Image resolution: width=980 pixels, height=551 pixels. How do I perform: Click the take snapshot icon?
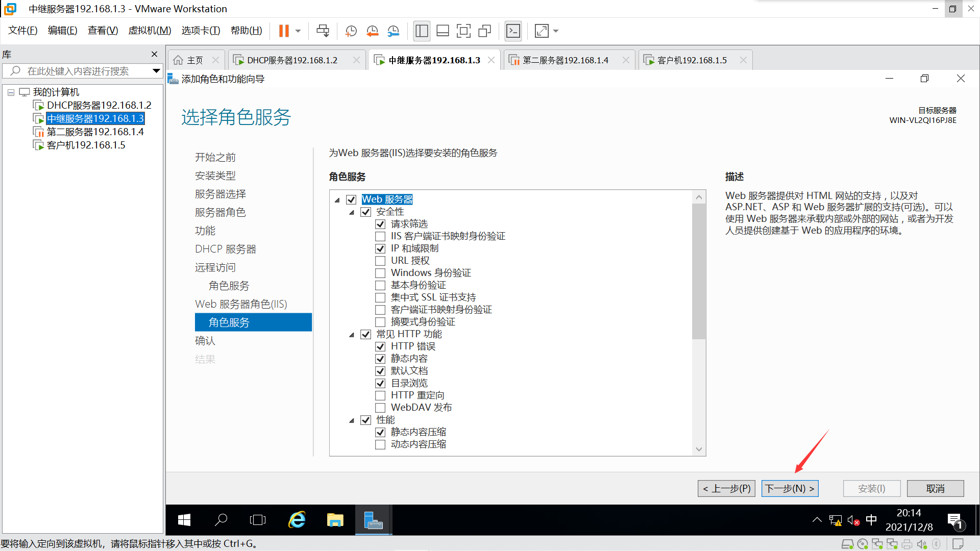[351, 31]
